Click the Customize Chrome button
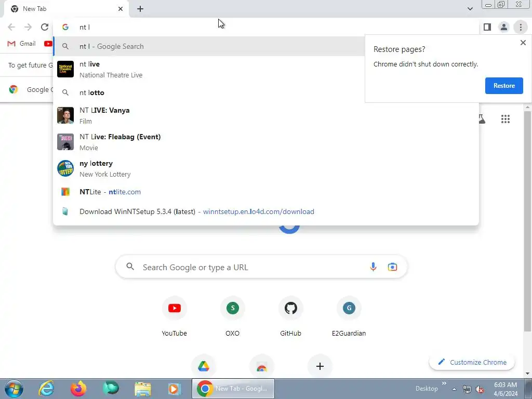The height and width of the screenshot is (399, 532). [472, 362]
